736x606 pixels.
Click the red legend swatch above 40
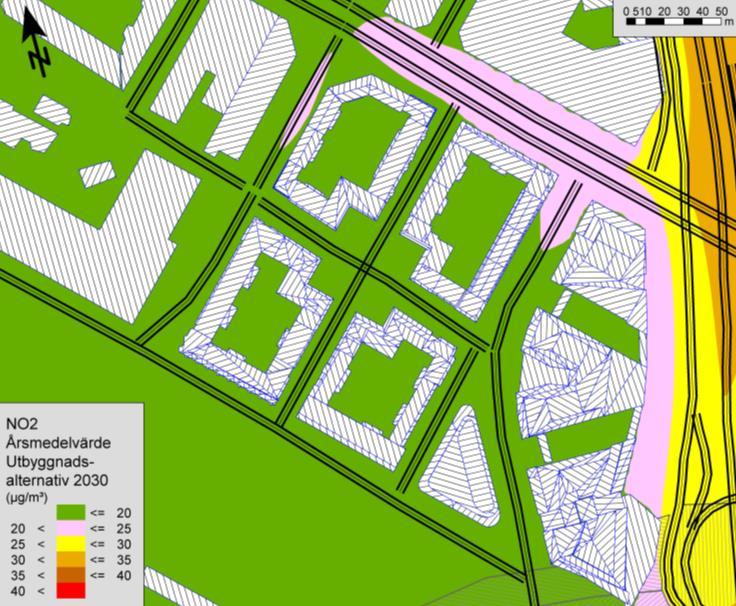click(71, 590)
